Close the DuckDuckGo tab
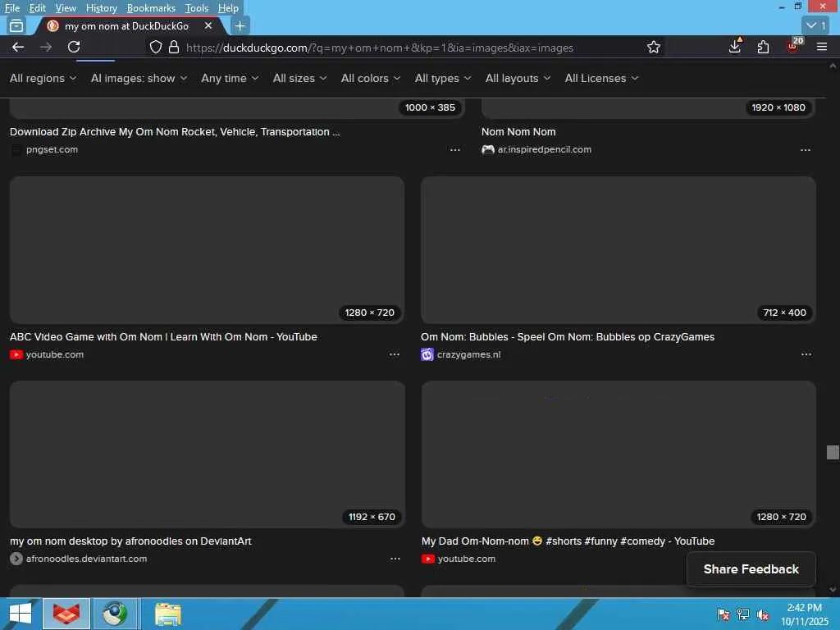Viewport: 840px width, 630px height. 208,25
